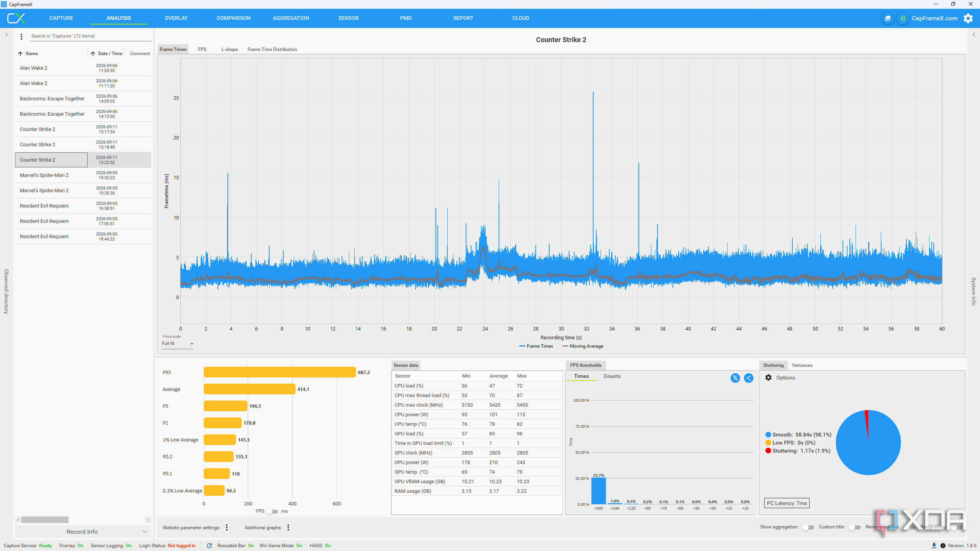Sort captures by the Date / Time arrow icon
This screenshot has height=551, width=980.
pos(93,54)
